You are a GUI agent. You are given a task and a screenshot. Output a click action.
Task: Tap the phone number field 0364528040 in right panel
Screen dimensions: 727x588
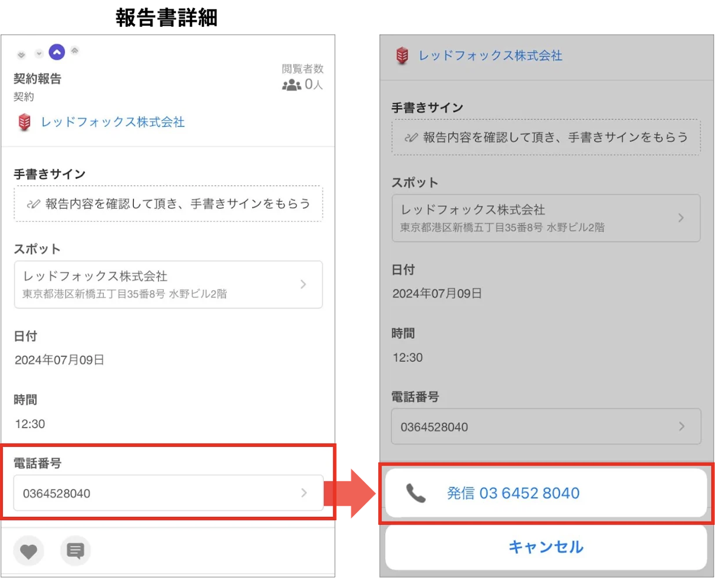(546, 426)
